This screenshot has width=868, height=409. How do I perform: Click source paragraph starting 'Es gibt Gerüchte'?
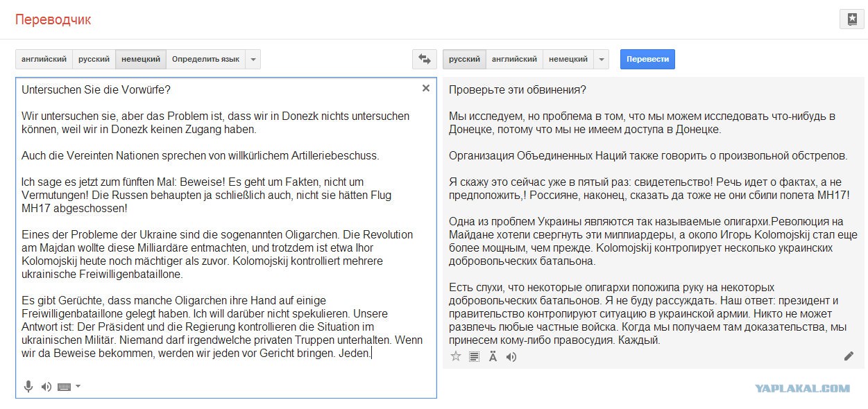[222, 327]
